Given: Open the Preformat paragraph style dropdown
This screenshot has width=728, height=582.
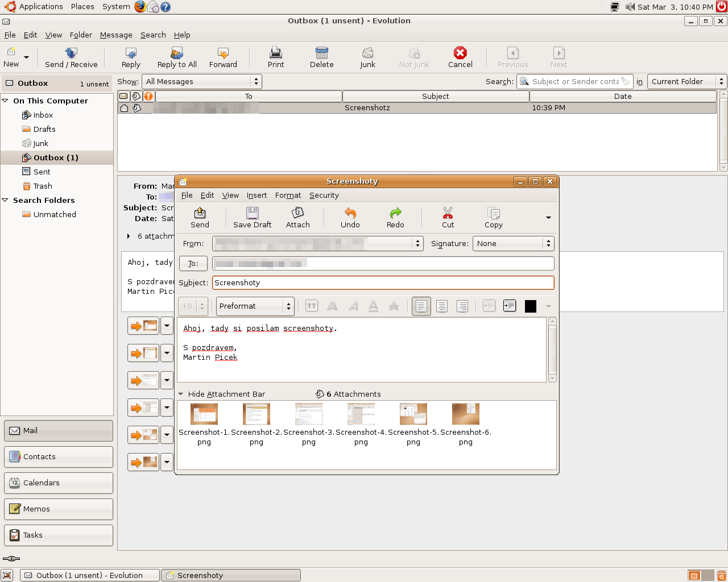Looking at the screenshot, I should 255,306.
